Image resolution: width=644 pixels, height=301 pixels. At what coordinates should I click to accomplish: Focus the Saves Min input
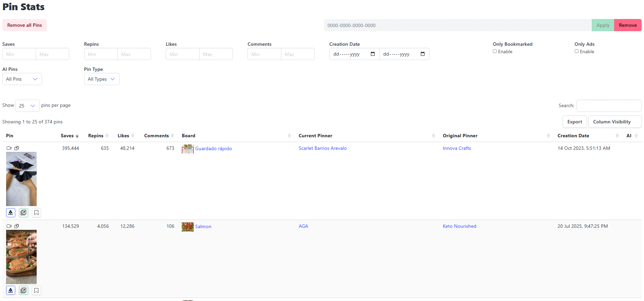pos(19,54)
